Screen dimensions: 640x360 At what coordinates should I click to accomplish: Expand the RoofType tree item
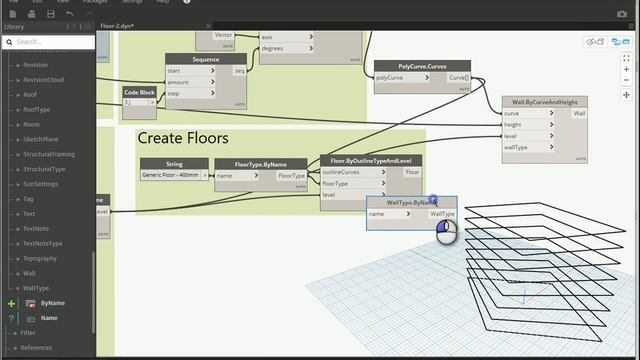point(18,110)
